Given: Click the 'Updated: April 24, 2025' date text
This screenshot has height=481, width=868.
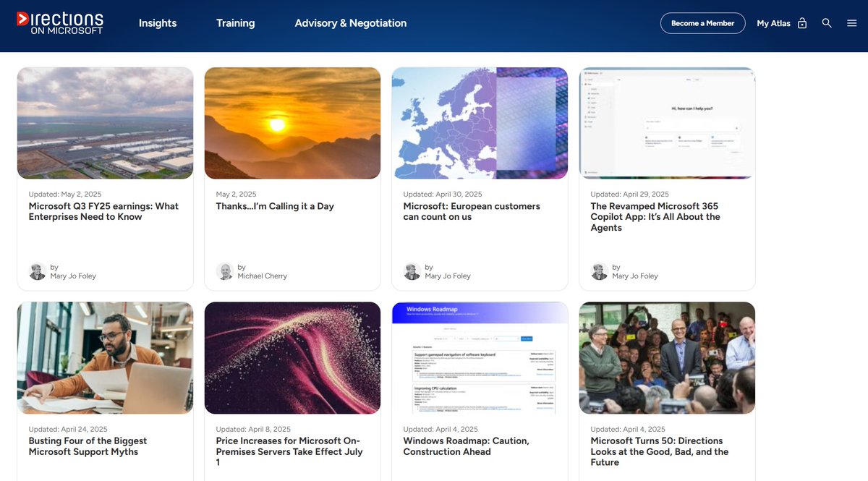Looking at the screenshot, I should click(x=68, y=430).
